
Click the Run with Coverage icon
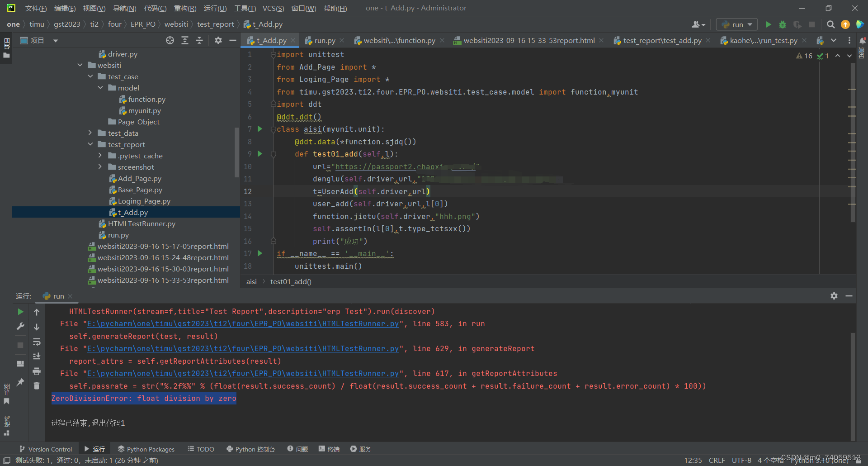pos(797,24)
